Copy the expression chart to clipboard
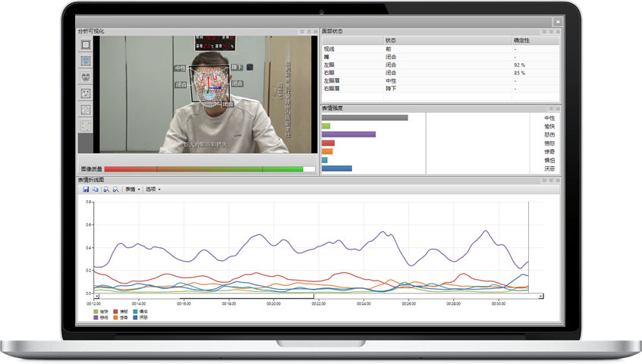This screenshot has width=642, height=364. click(96, 189)
